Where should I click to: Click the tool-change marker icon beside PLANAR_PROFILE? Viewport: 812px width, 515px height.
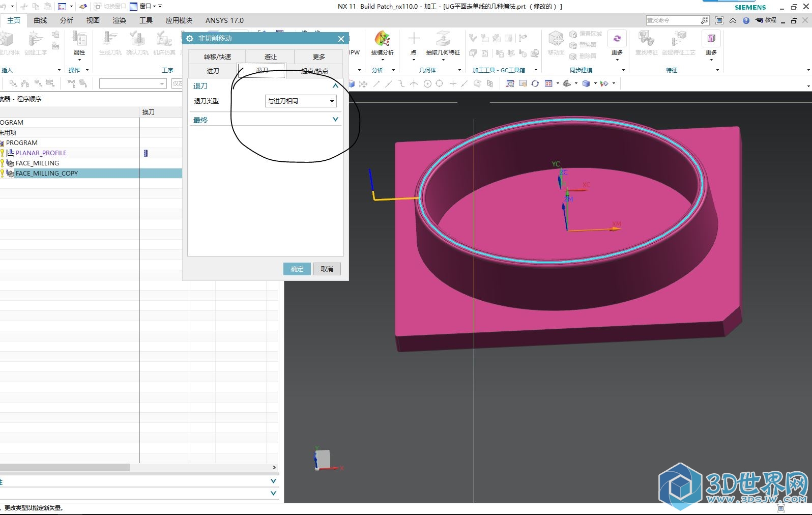pos(146,153)
